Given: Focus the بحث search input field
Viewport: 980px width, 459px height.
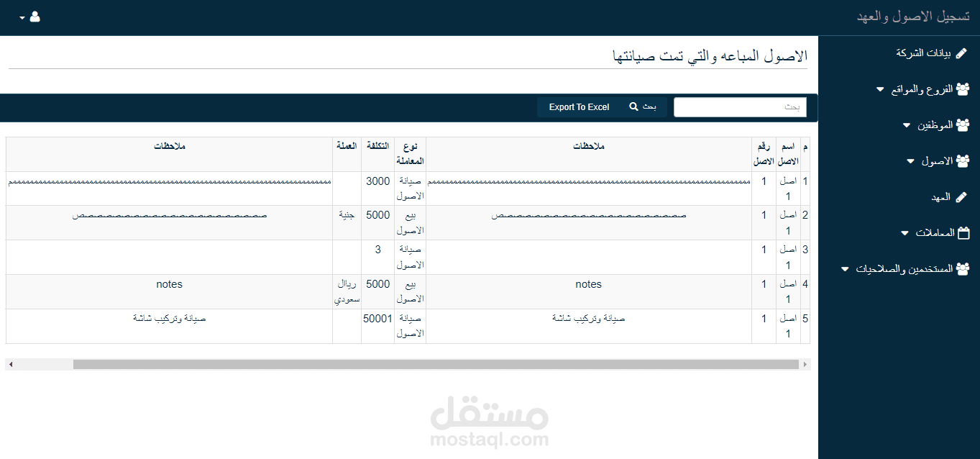Looking at the screenshot, I should (x=740, y=107).
